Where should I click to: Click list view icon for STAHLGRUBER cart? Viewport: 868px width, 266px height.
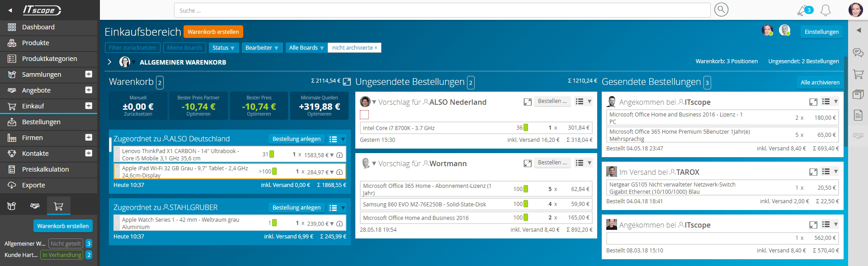pos(333,208)
